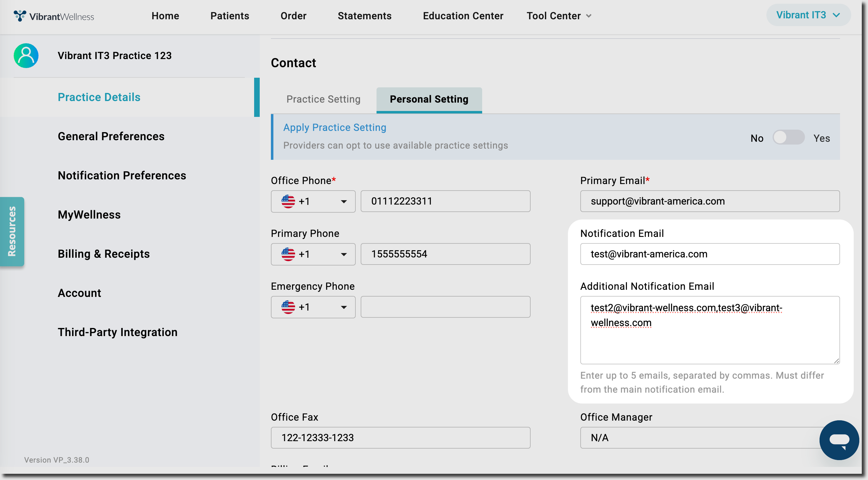Viewport: 868px width, 480px height.
Task: Click the Office Fax input field
Action: (400, 437)
